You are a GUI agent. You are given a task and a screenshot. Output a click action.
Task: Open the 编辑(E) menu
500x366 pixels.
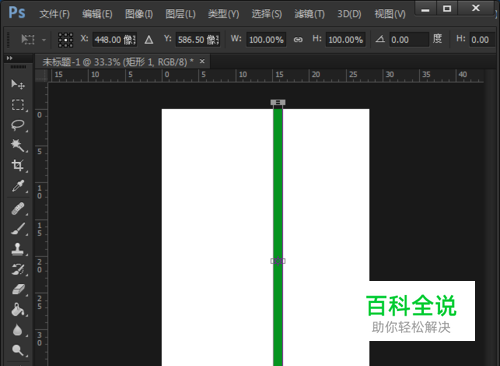coord(97,14)
